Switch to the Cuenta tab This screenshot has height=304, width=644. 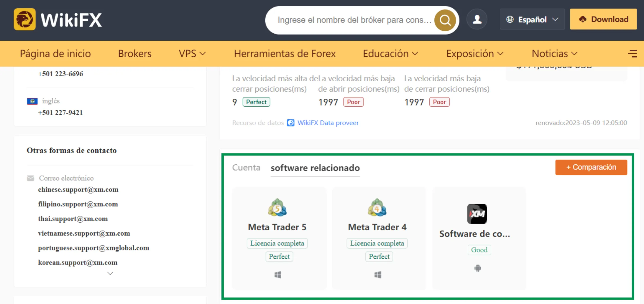[x=246, y=168]
